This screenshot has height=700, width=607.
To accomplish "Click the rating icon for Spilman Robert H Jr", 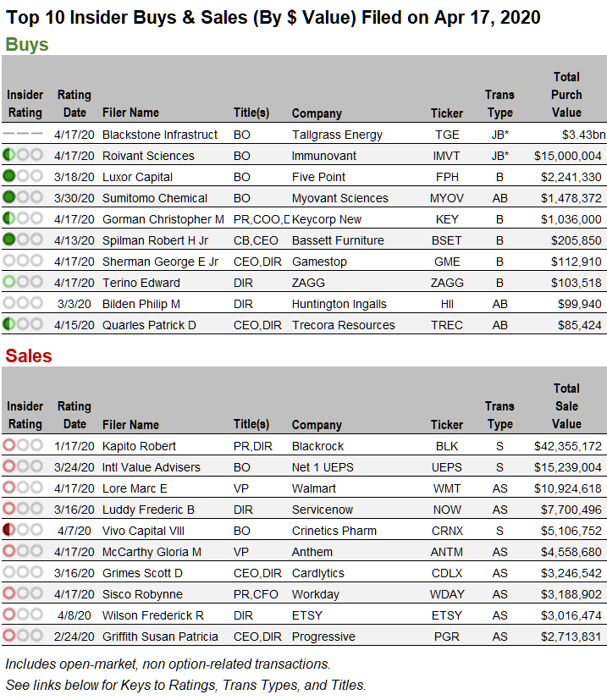I will (24, 240).
